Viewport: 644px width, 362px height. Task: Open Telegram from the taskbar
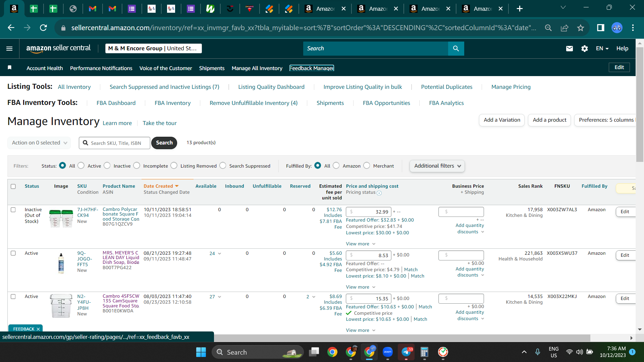pyautogui.click(x=406, y=352)
